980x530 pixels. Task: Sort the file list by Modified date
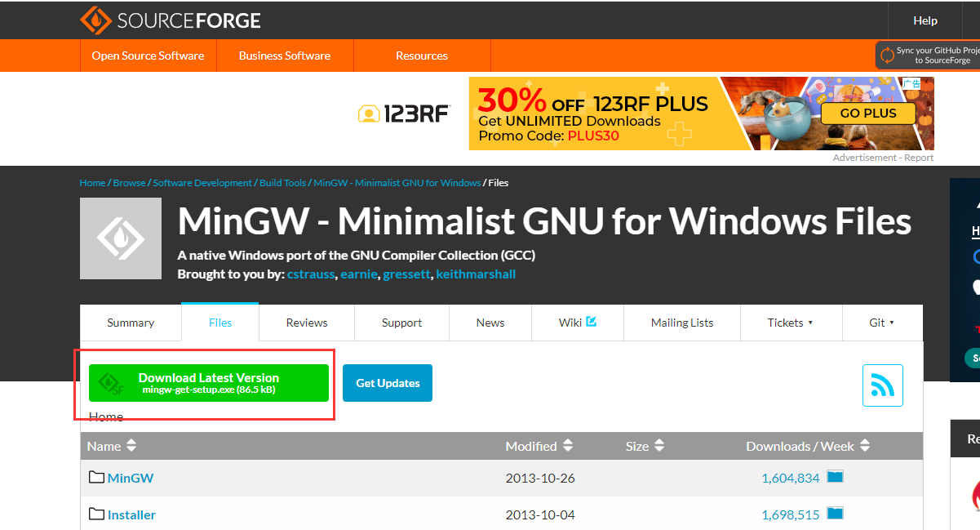pos(539,446)
